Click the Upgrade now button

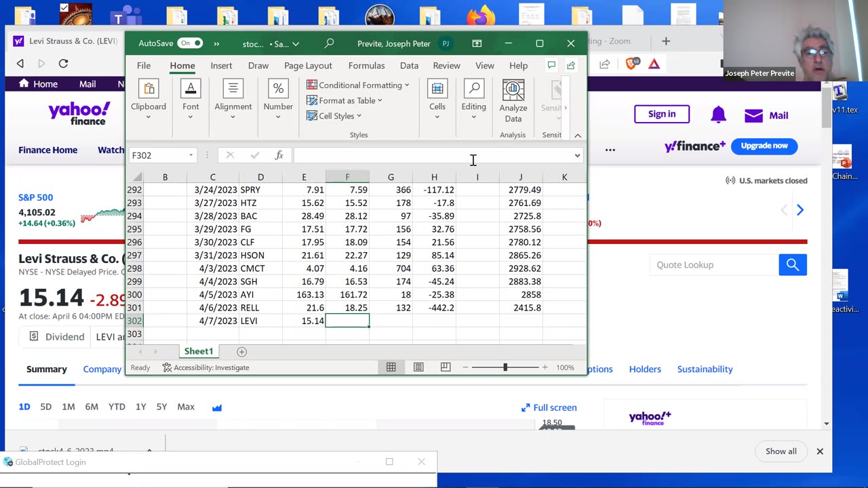[764, 146]
